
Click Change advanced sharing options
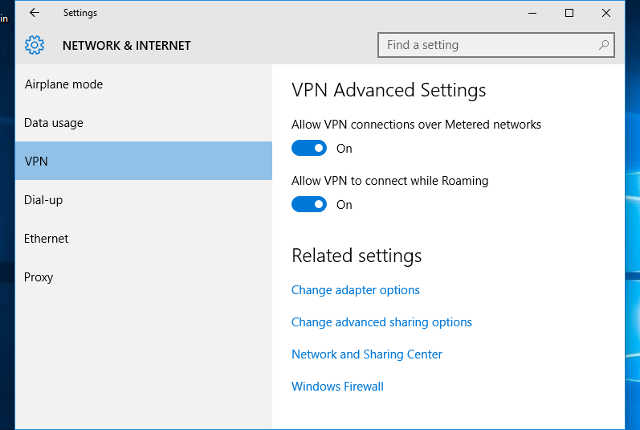coord(381,322)
